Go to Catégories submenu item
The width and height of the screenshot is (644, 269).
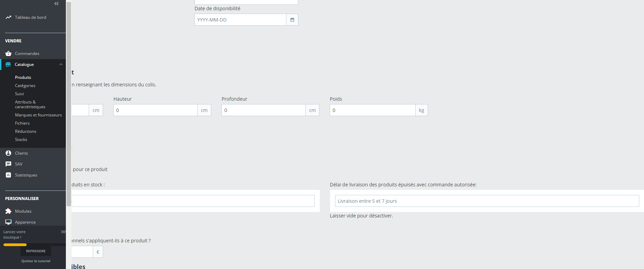coord(25,86)
